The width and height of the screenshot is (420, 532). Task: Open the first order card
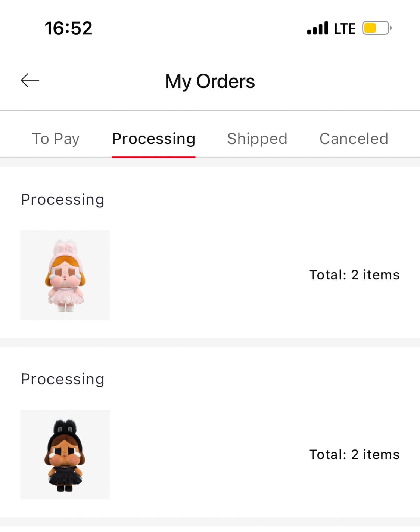click(210, 253)
